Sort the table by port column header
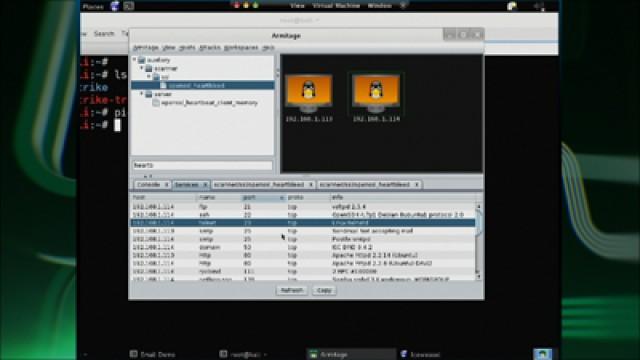 (263, 198)
